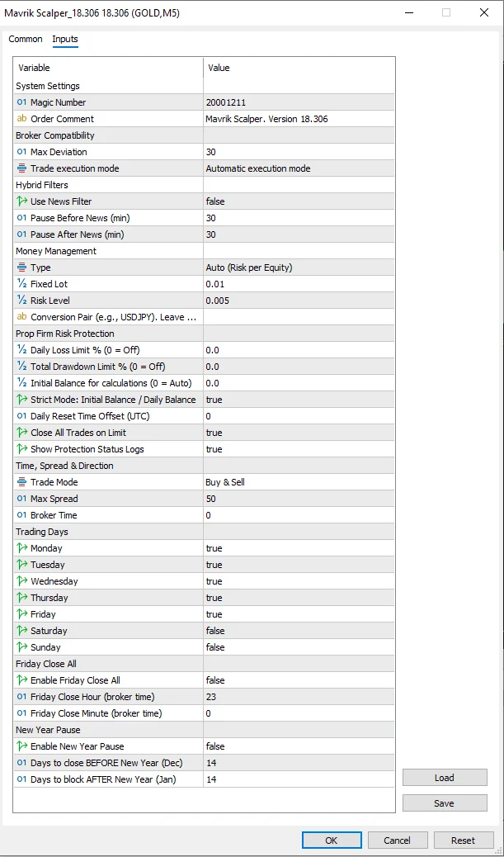Click the integer icon beside Max Deviation
Image resolution: width=504 pixels, height=857 pixels.
tap(21, 152)
